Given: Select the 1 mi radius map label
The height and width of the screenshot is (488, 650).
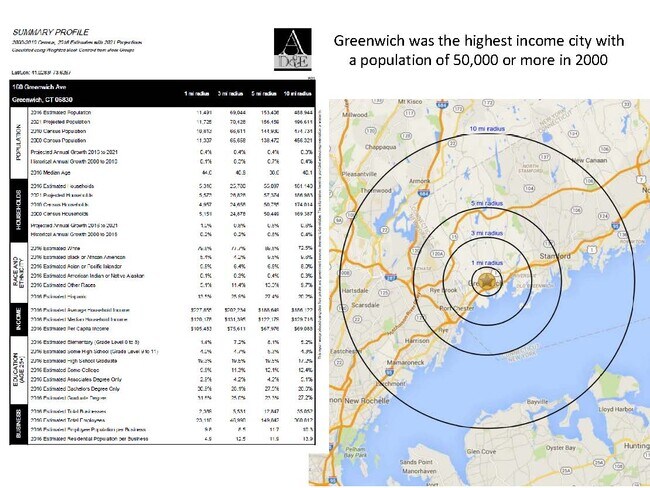Looking at the screenshot, I should (x=487, y=261).
